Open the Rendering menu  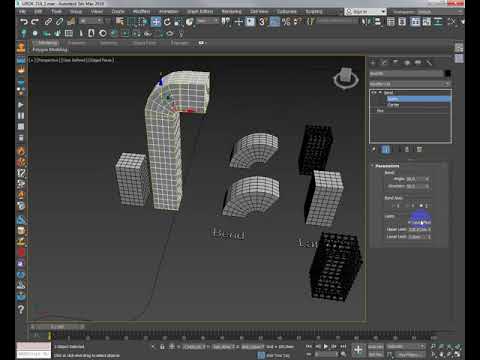tap(231, 12)
